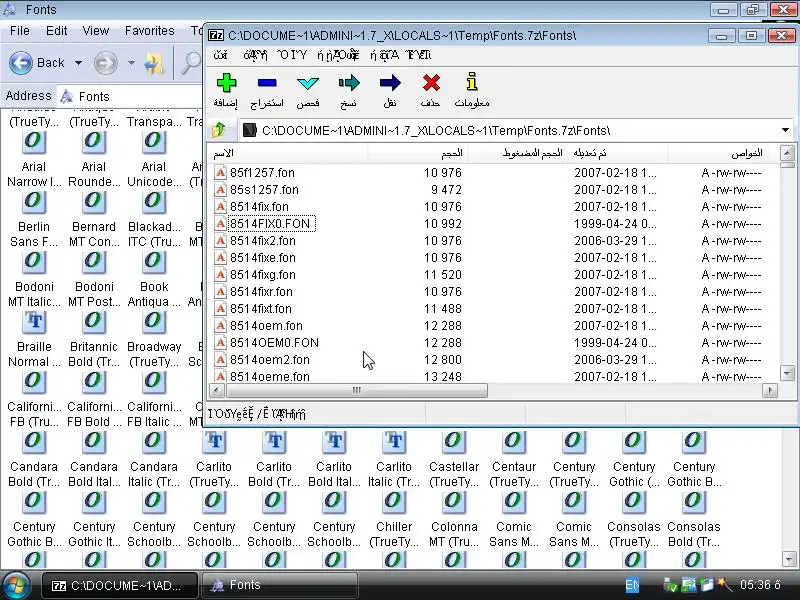Switch to the 7-Zip taskbar button
This screenshot has height=600, width=800.
119,586
